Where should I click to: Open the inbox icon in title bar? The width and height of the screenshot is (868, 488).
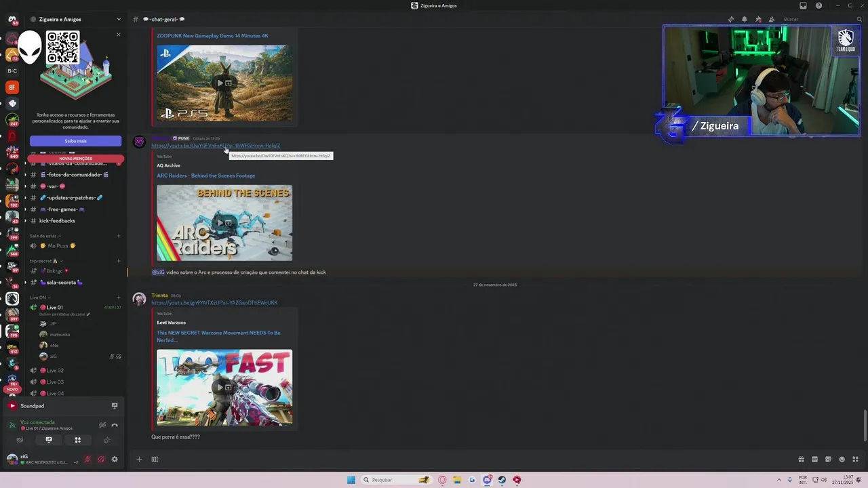pos(803,5)
